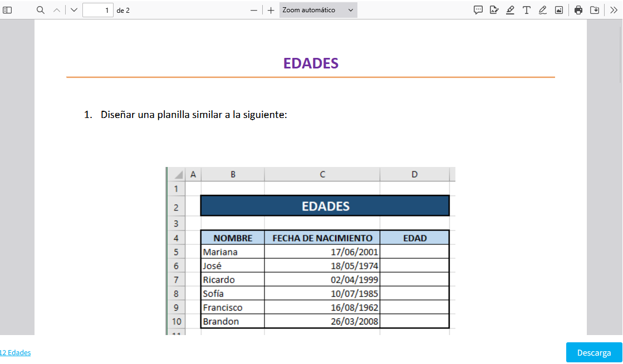Save the PDF with the download icon

595,10
